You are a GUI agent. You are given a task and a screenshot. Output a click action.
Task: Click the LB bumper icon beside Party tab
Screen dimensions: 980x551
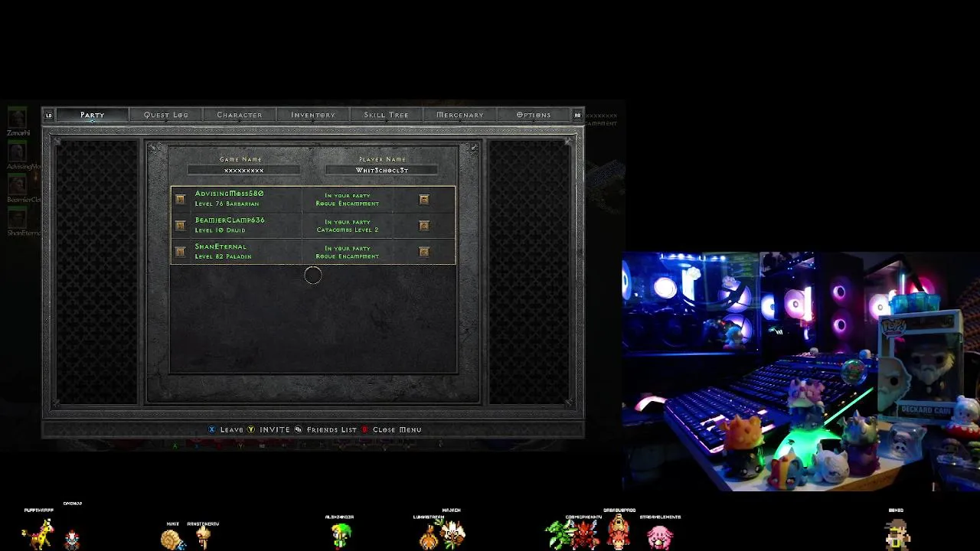tap(49, 116)
